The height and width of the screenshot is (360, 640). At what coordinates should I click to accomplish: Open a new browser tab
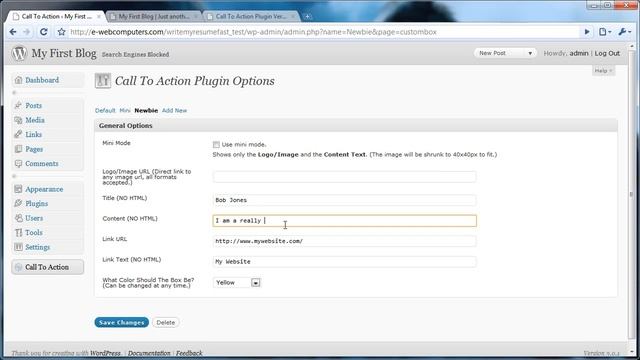(307, 16)
